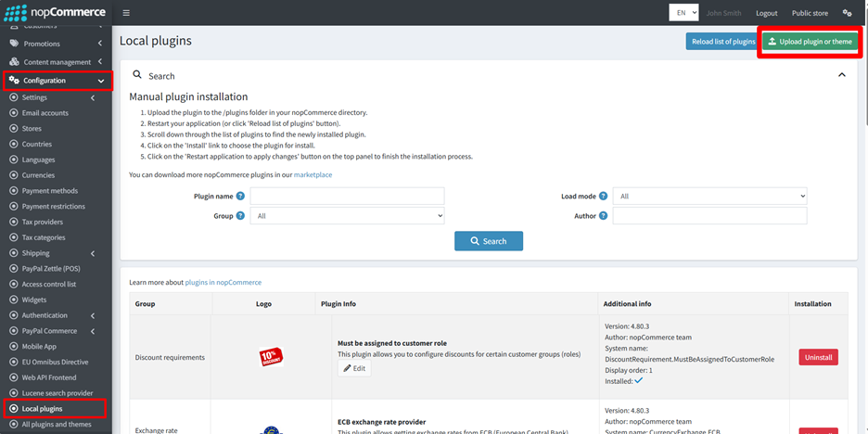Open the Public store link
This screenshot has height=434, width=868.
[x=810, y=13]
